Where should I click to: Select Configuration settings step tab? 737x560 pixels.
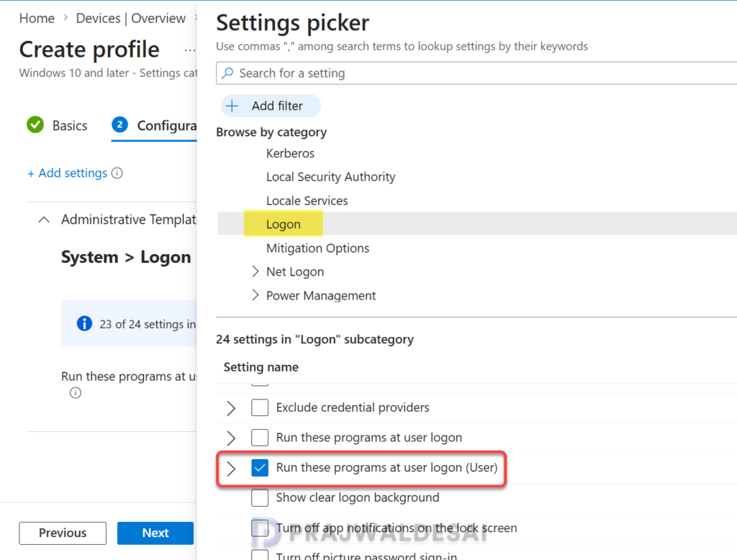click(154, 125)
